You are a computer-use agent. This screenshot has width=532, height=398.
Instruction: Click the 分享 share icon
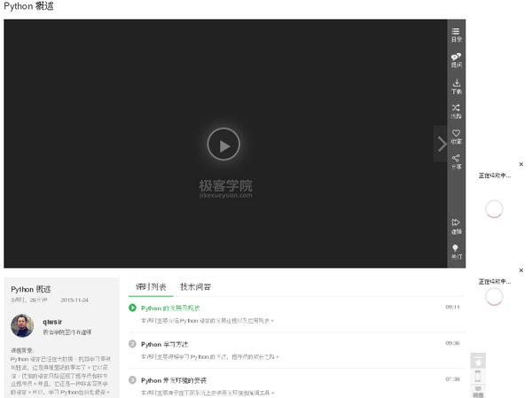click(456, 161)
